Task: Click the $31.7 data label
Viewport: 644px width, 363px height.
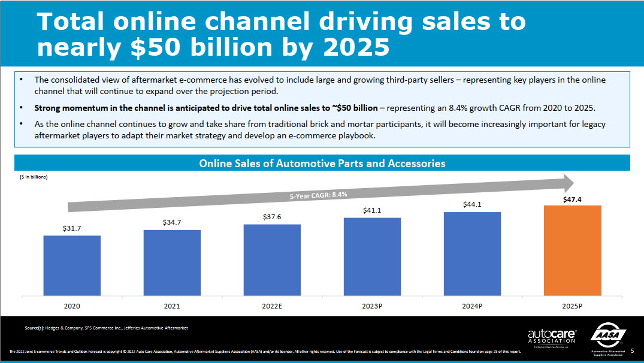Action: coord(72,228)
